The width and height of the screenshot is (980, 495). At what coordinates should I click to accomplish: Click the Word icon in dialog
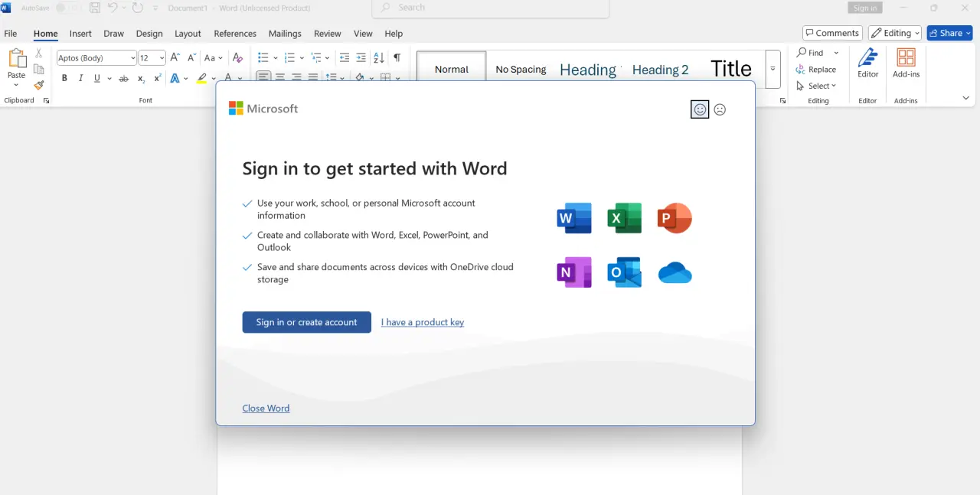tap(574, 218)
